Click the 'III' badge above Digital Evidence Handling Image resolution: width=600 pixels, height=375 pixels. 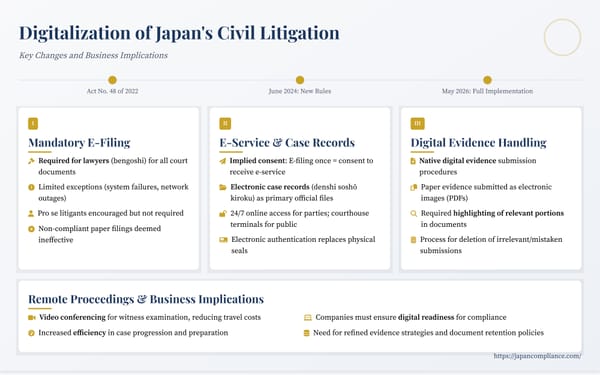[417, 124]
